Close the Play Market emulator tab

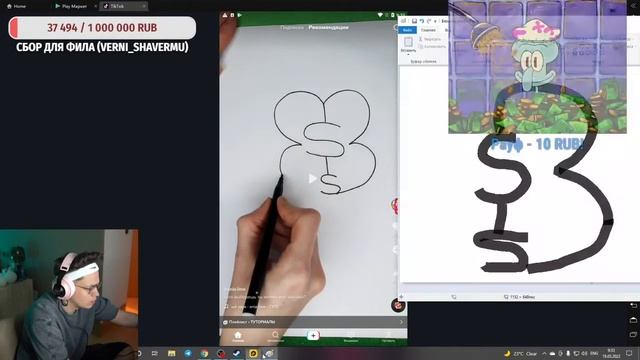coord(96,6)
